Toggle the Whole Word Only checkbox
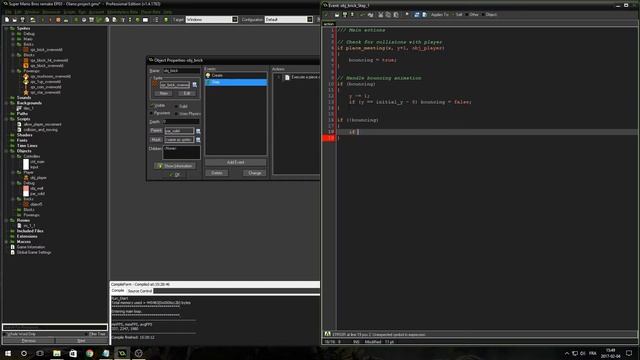The width and height of the screenshot is (640, 360). (x=5, y=334)
